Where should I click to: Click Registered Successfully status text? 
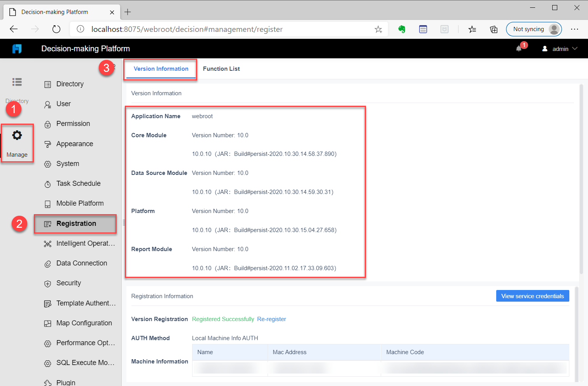tap(223, 319)
